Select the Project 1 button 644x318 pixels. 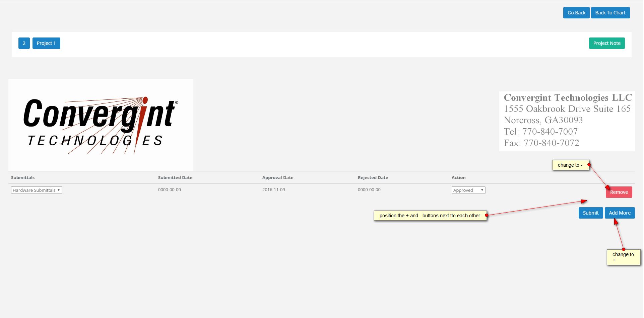pos(46,43)
